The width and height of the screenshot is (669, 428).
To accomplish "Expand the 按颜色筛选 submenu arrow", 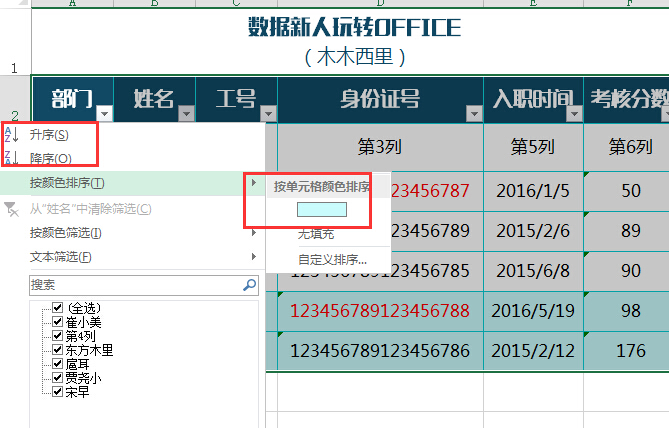I will [x=254, y=233].
